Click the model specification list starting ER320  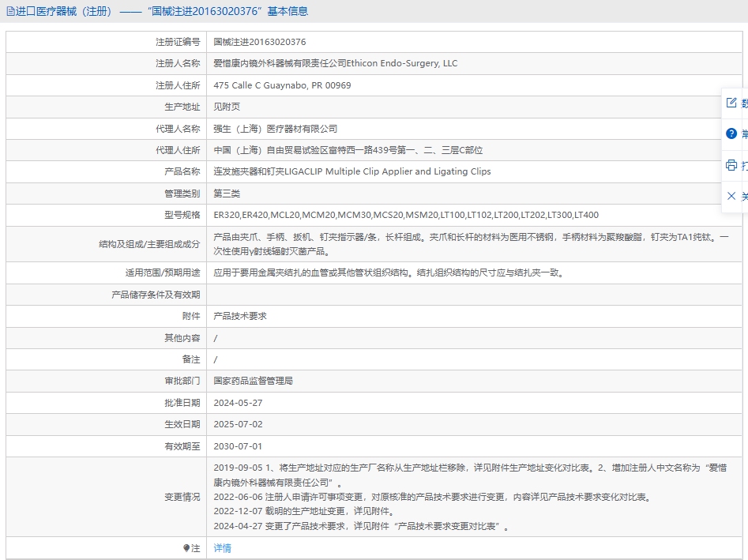coord(406,215)
